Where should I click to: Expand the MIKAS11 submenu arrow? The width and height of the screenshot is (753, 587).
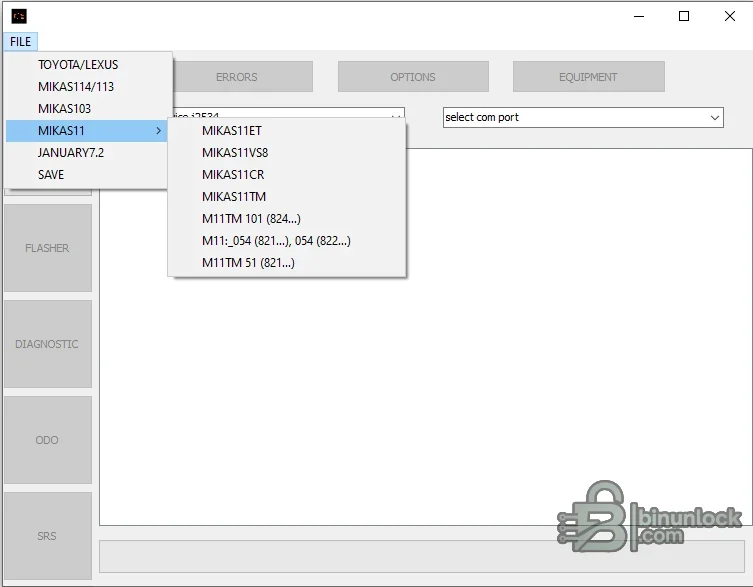[x=158, y=131]
